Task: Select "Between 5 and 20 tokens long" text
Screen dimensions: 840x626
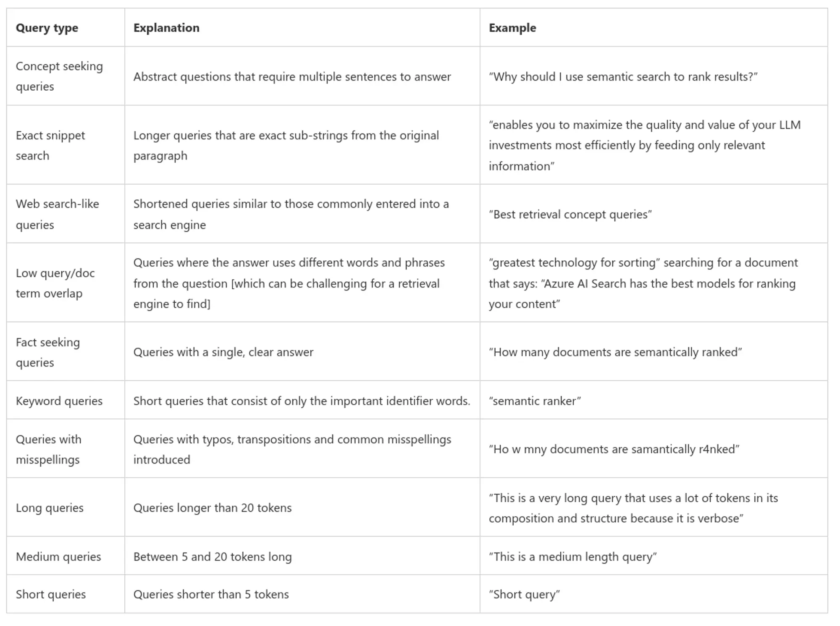Action: [213, 557]
